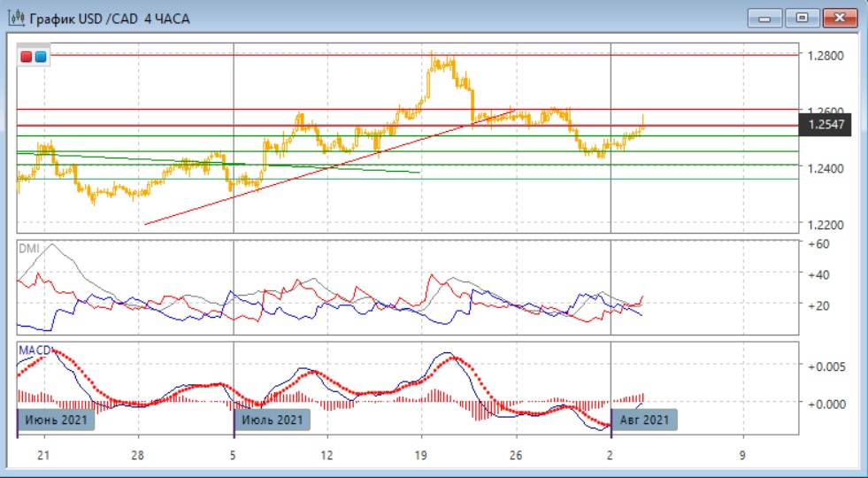This screenshot has height=478, width=868.
Task: Minimize the USD/CAD chart window
Action: pyautogui.click(x=764, y=18)
